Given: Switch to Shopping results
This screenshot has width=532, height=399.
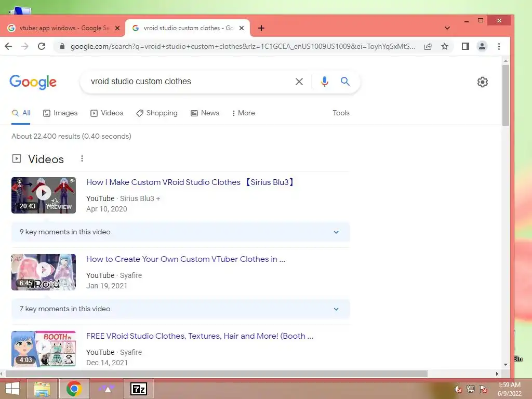Looking at the screenshot, I should click(157, 113).
